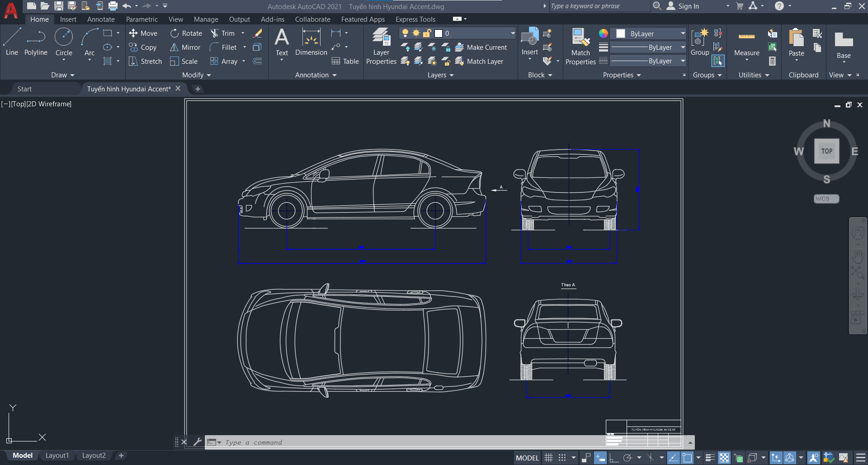Click Match Layer button

point(479,61)
